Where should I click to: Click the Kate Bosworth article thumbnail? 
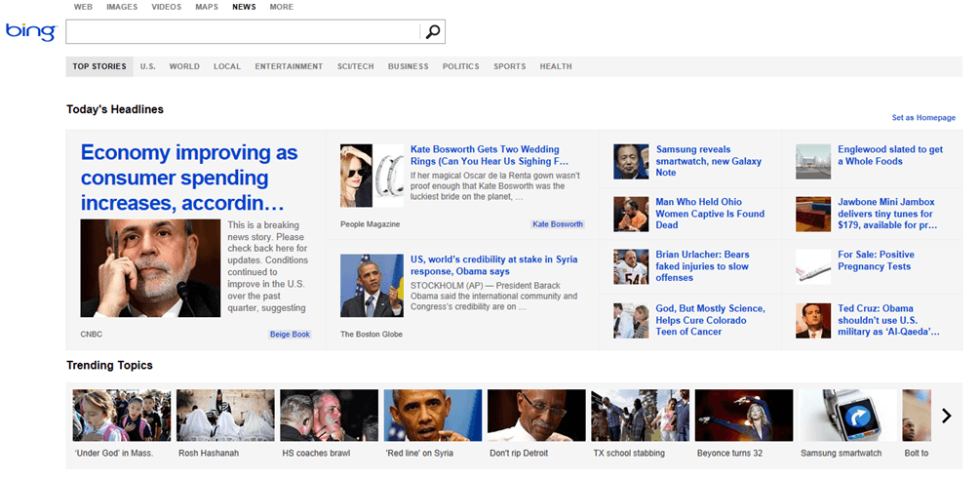[x=372, y=176]
